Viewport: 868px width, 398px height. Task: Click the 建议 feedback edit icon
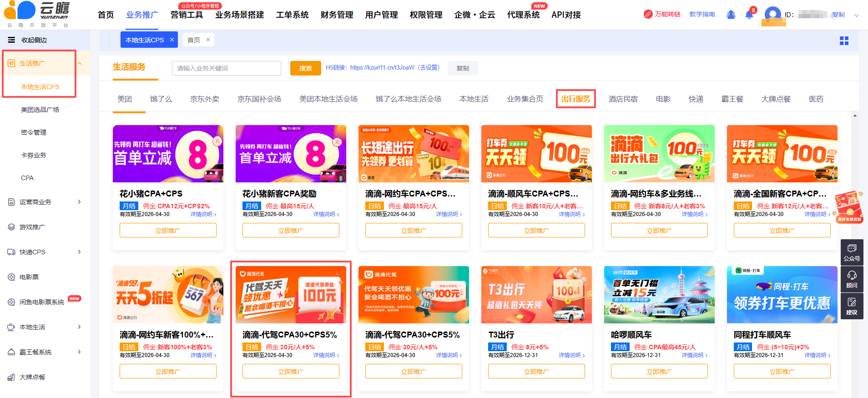pos(852,306)
